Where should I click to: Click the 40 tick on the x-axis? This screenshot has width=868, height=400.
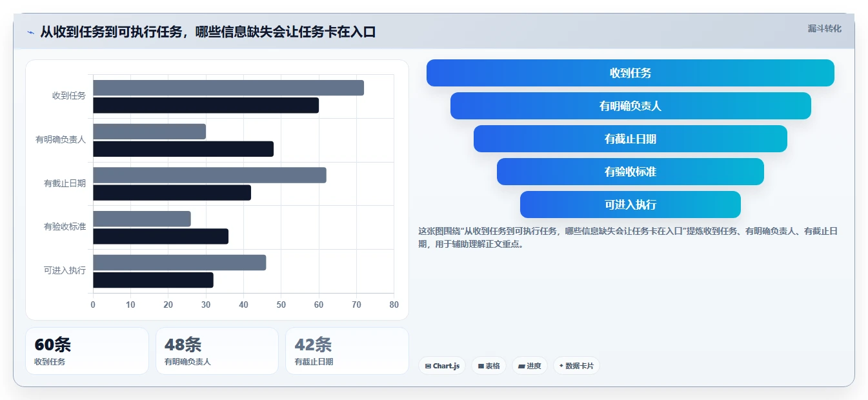click(243, 305)
